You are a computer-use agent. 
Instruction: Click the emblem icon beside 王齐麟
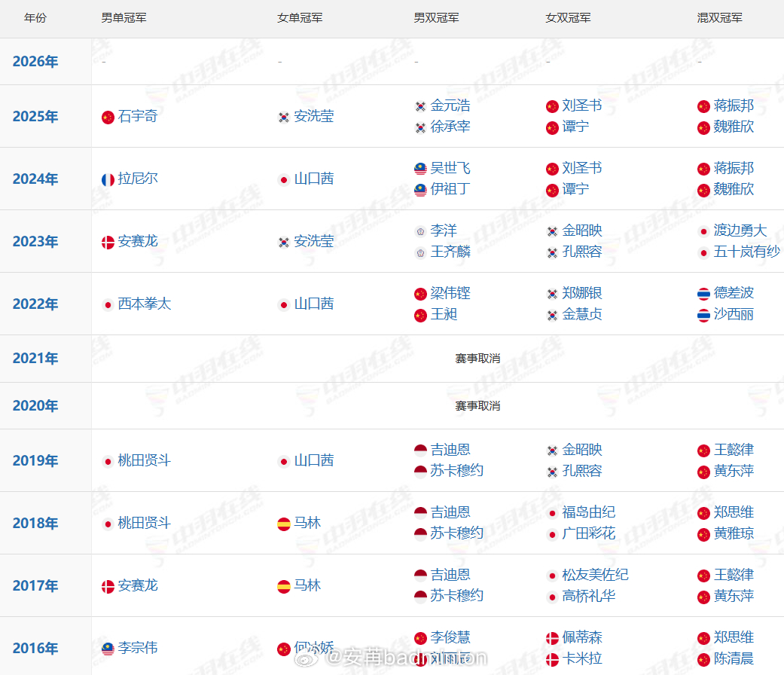point(420,253)
